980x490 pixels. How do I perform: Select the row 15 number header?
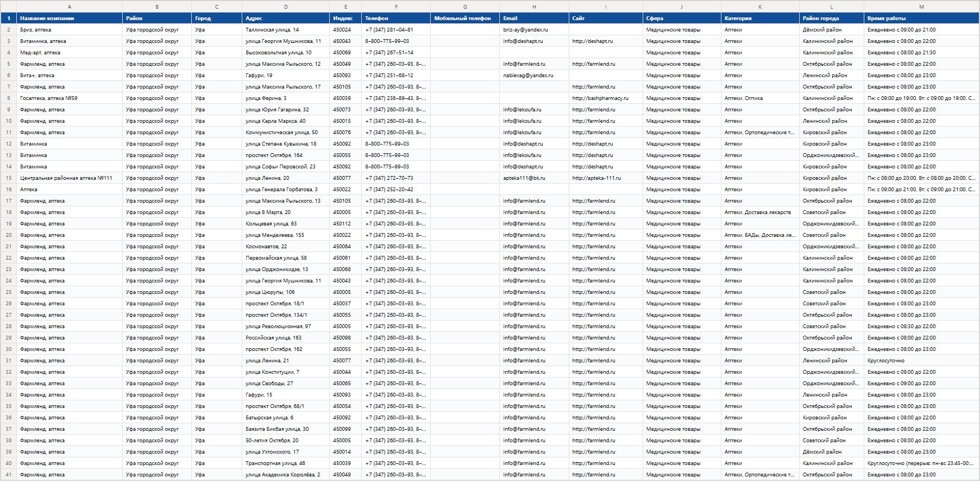click(x=9, y=178)
